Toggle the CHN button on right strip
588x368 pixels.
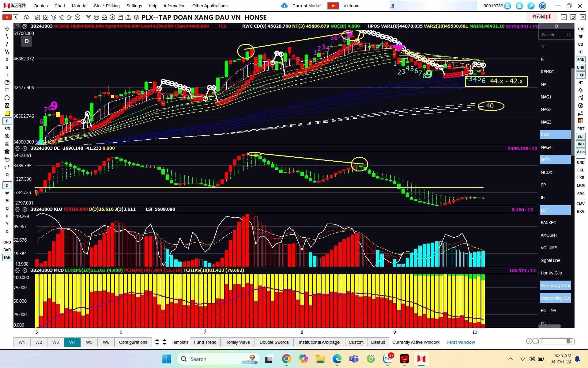(x=581, y=67)
